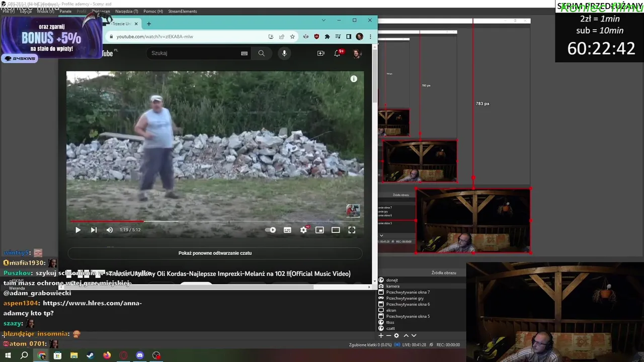Enter fullscreen in YouTube player
The height and width of the screenshot is (362, 644).
[352, 230]
